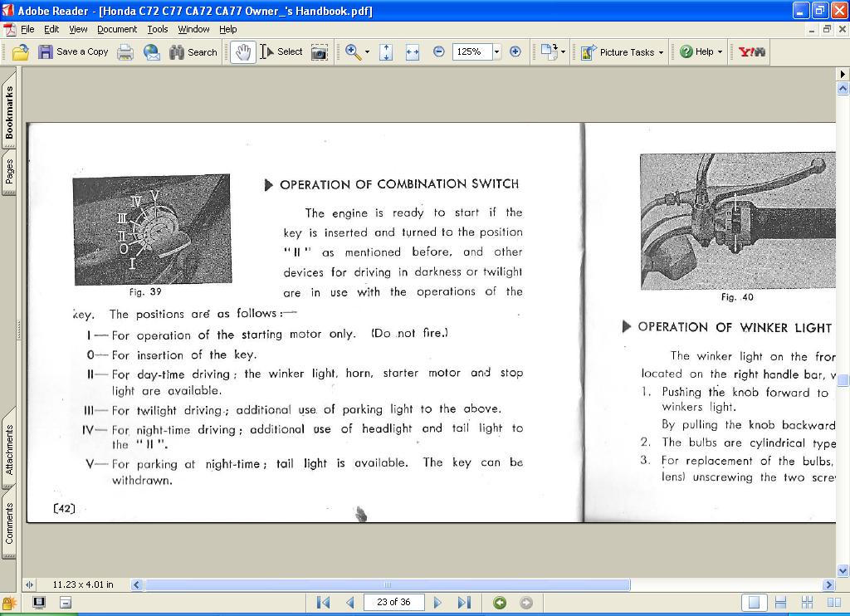The image size is (850, 616).
Task: Activate the Snapshot camera tool
Action: [x=319, y=52]
